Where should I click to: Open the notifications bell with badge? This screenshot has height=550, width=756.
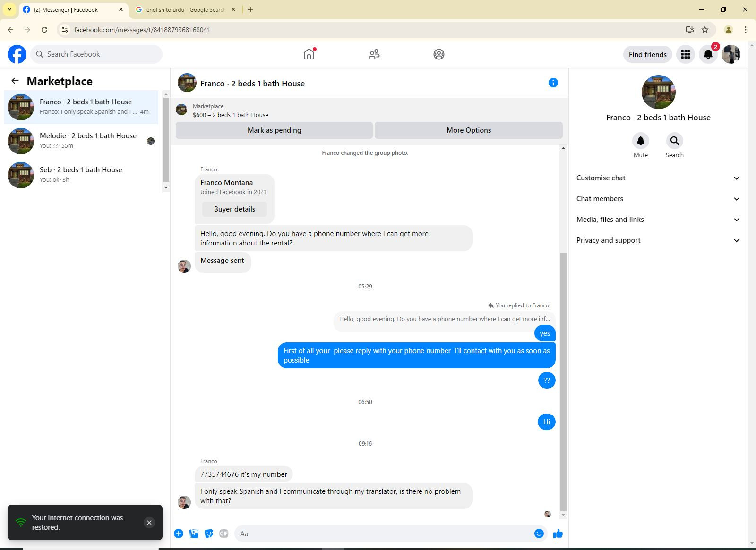708,54
